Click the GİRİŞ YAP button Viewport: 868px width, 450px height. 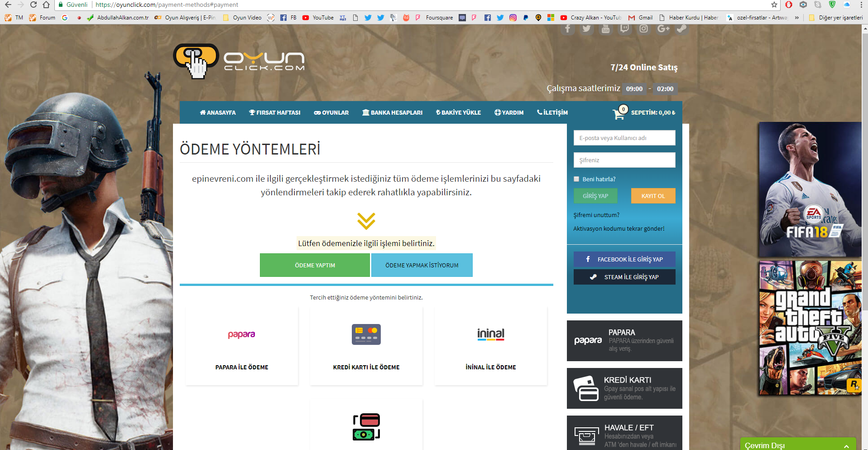tap(595, 196)
